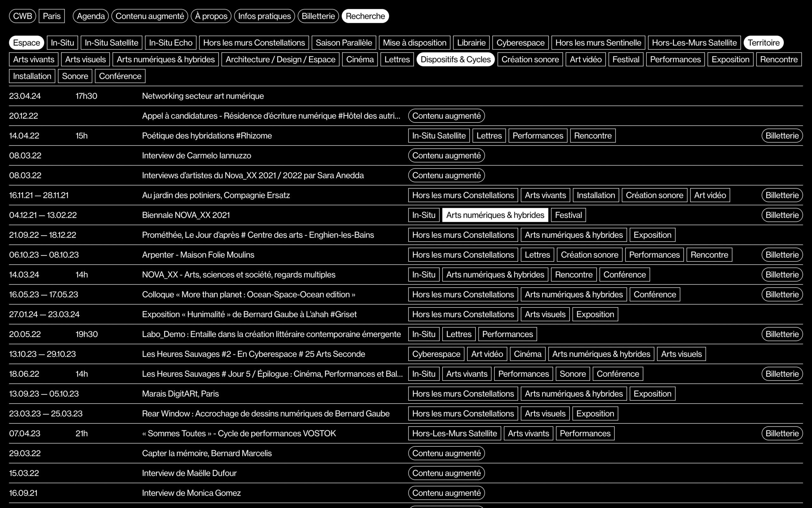The width and height of the screenshot is (812, 508).
Task: Open Biennale NOVA_XX 2021 event
Action: pos(186,215)
